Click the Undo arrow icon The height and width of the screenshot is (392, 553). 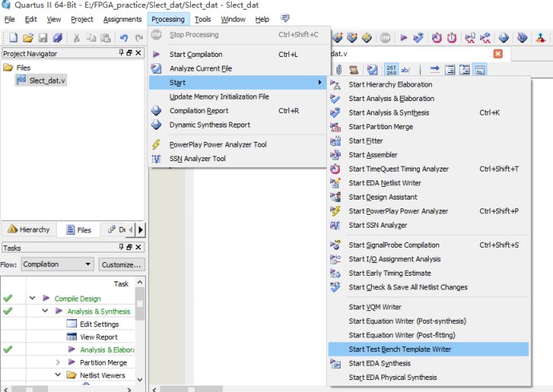[123, 38]
